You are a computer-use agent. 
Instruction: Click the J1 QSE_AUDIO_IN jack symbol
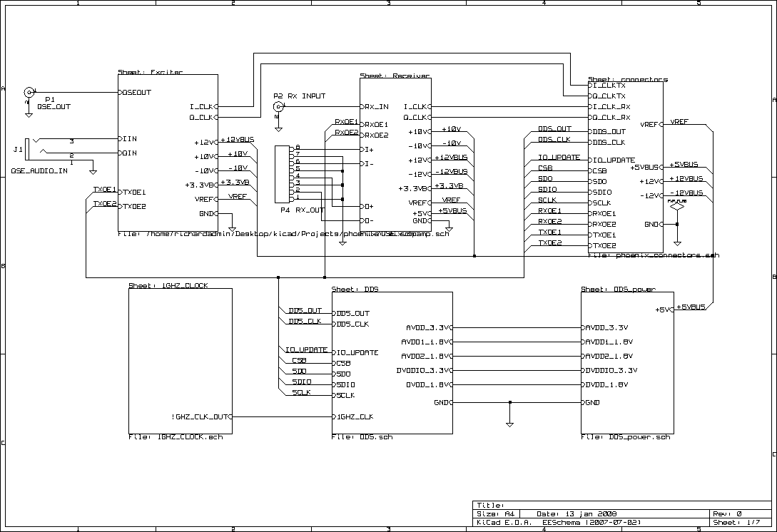[x=27, y=148]
